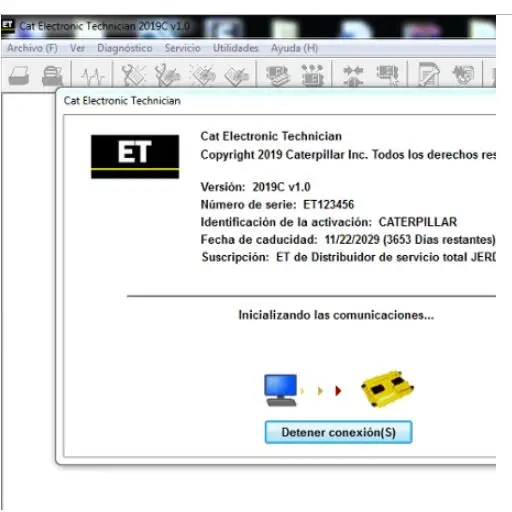Click the ET logo in title bar
This screenshot has width=512, height=512.
click(7, 26)
